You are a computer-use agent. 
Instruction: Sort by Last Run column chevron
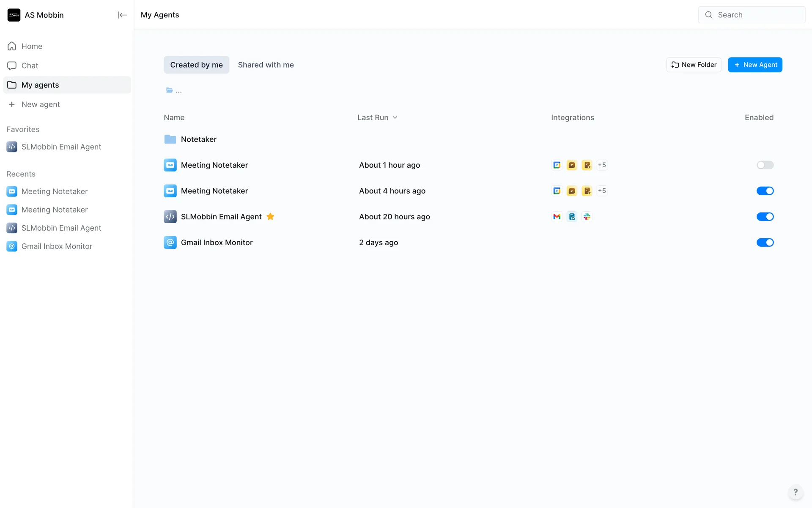coord(395,118)
